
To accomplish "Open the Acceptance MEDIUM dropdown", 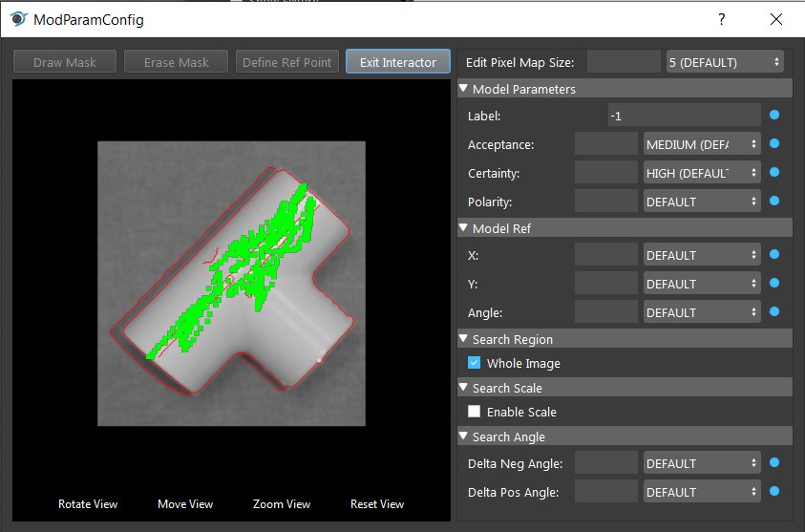I will click(702, 144).
